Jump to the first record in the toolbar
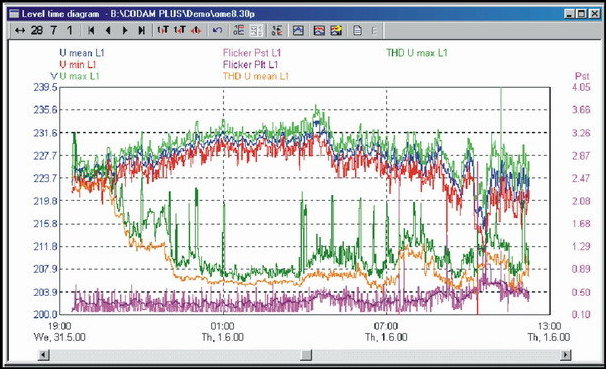 pos(91,30)
